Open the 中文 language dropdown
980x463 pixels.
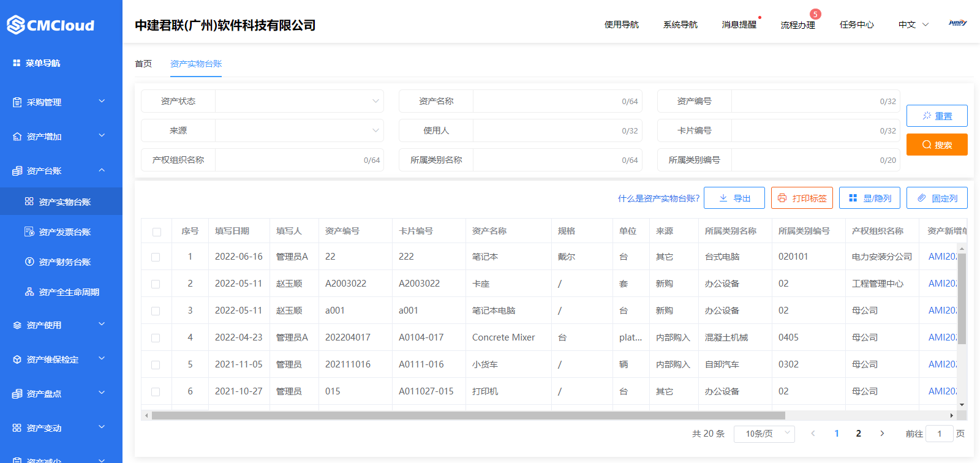pyautogui.click(x=913, y=24)
